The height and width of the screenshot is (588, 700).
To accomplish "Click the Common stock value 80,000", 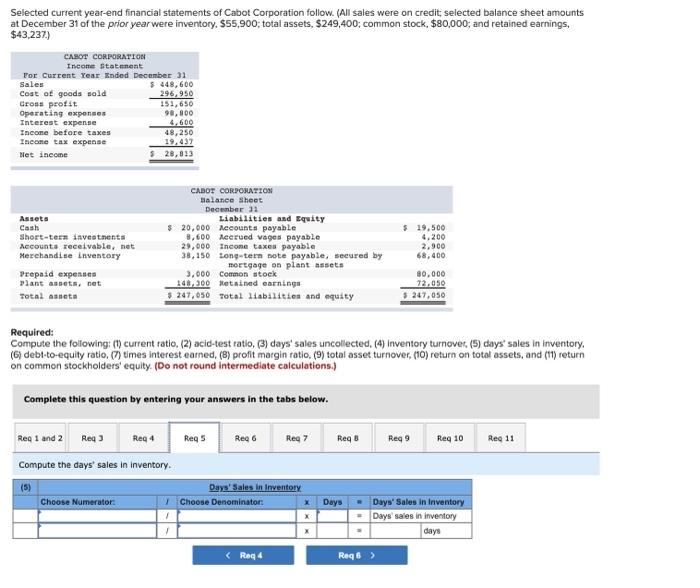I will pos(431,274).
